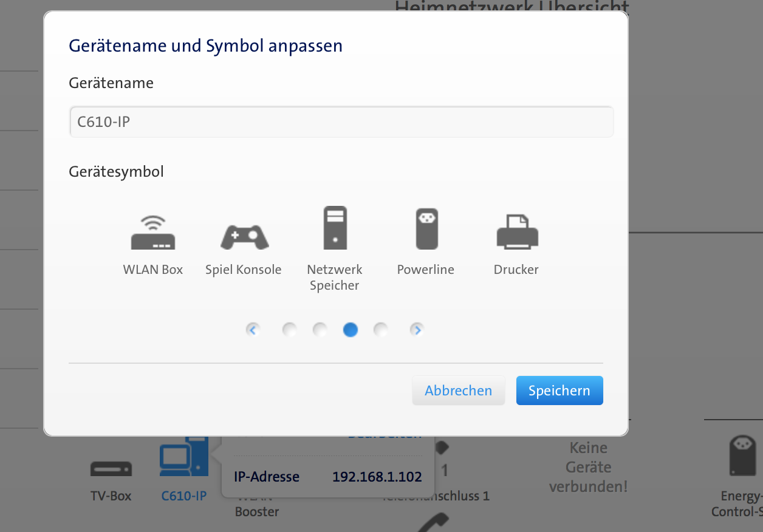Image resolution: width=763 pixels, height=532 pixels.
Task: Go to first symbol page dot
Action: 290,330
